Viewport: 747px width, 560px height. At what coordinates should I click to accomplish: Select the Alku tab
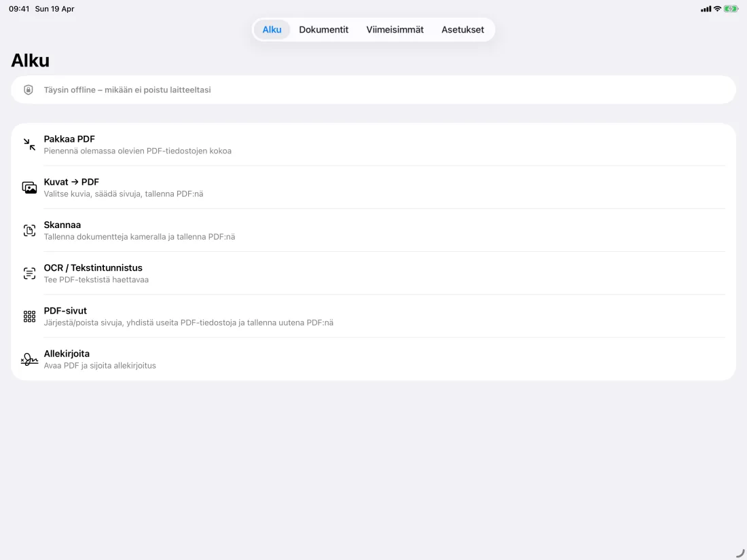[272, 29]
